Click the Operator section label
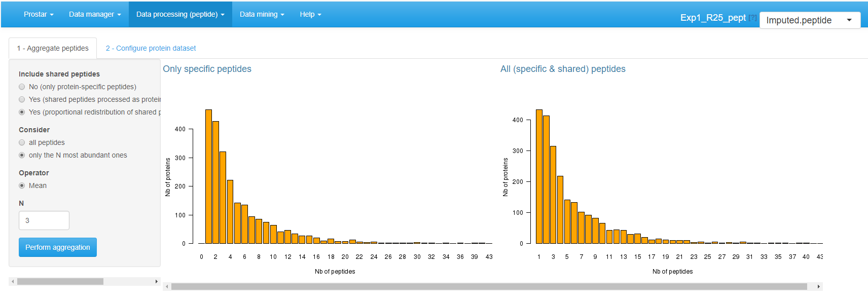 point(34,173)
